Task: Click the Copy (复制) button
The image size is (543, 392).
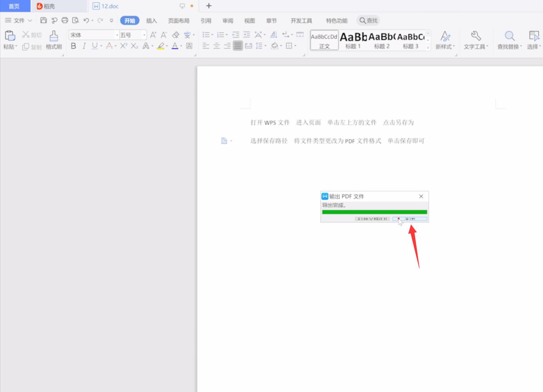Action: (x=32, y=47)
